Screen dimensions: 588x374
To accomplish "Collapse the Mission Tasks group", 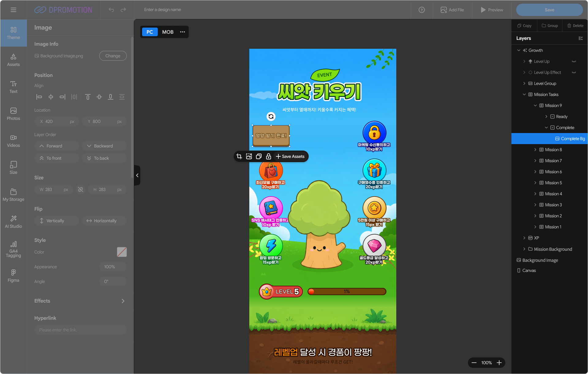I will tap(524, 94).
